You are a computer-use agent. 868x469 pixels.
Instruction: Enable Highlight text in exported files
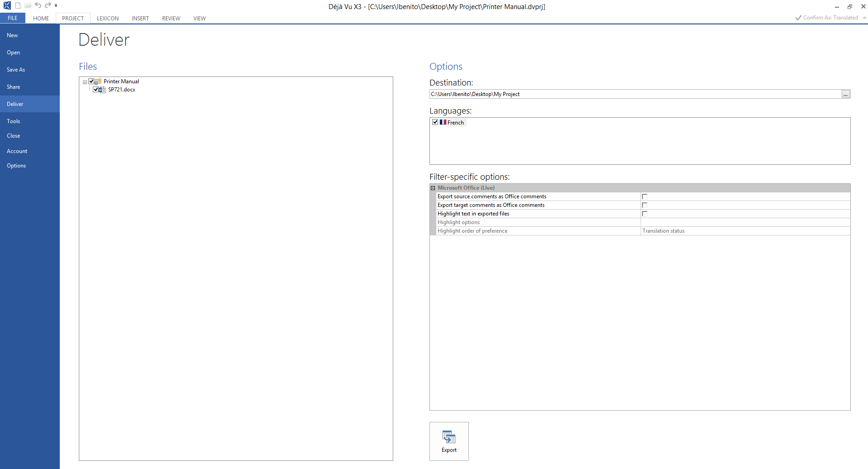tap(645, 214)
